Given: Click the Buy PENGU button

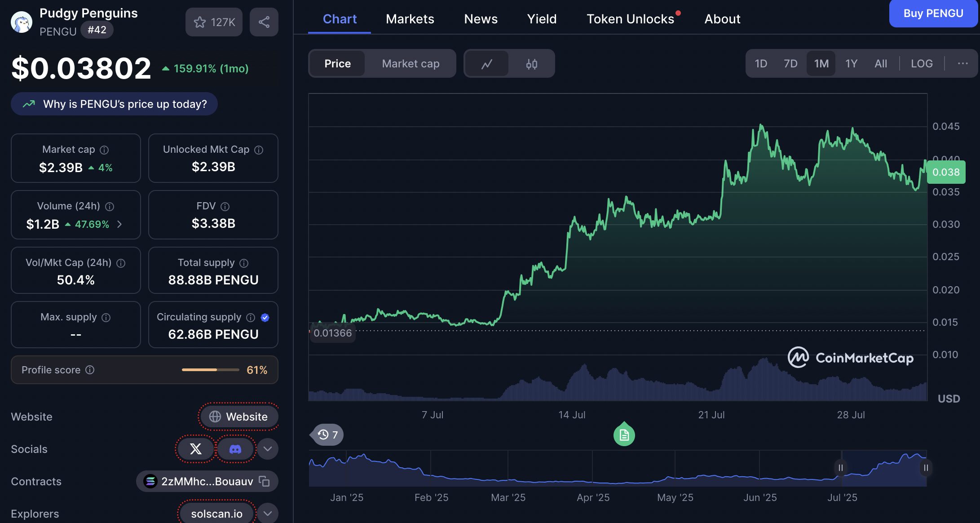Looking at the screenshot, I should point(933,13).
